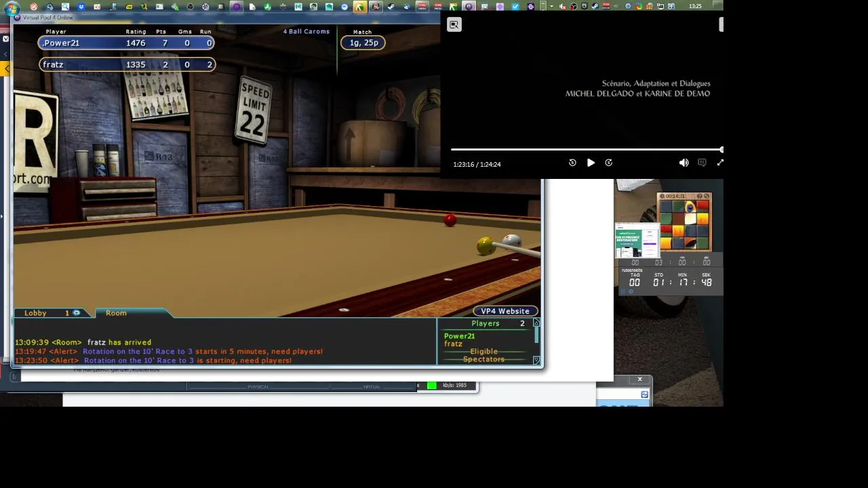Screen dimensions: 868x488
Task: Click the video progress bar
Action: pyautogui.click(x=587, y=149)
